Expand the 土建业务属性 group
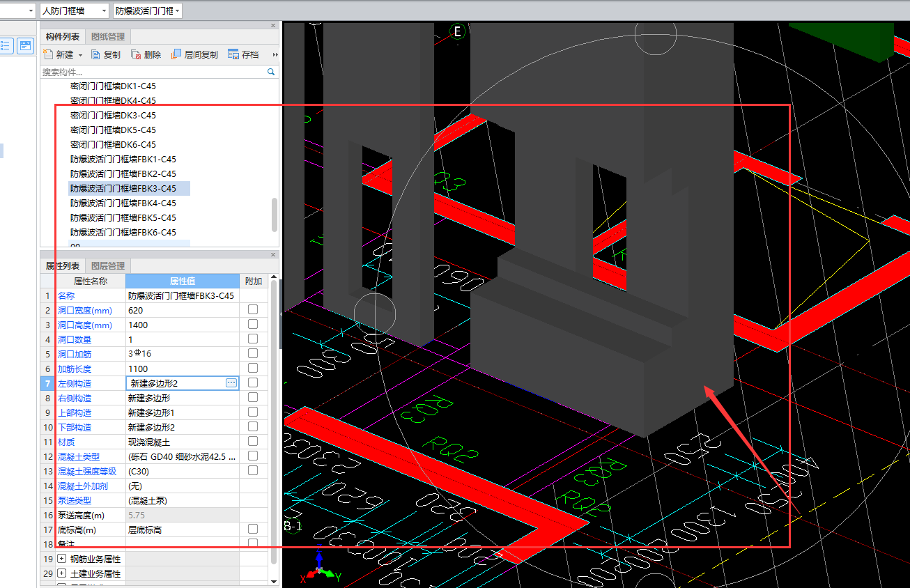The height and width of the screenshot is (588, 910). coord(61,573)
